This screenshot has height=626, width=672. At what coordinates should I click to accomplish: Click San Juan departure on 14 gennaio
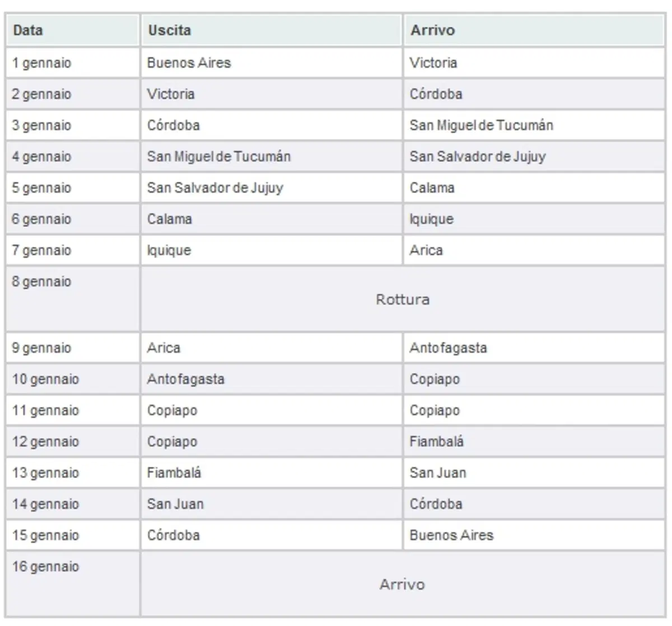(272, 504)
